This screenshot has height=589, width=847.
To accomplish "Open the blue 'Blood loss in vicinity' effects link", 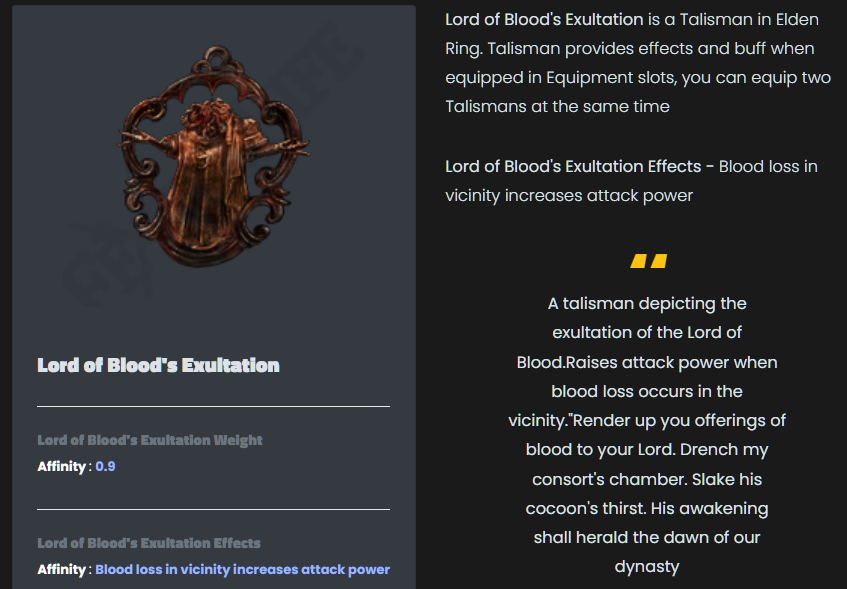I will [243, 570].
